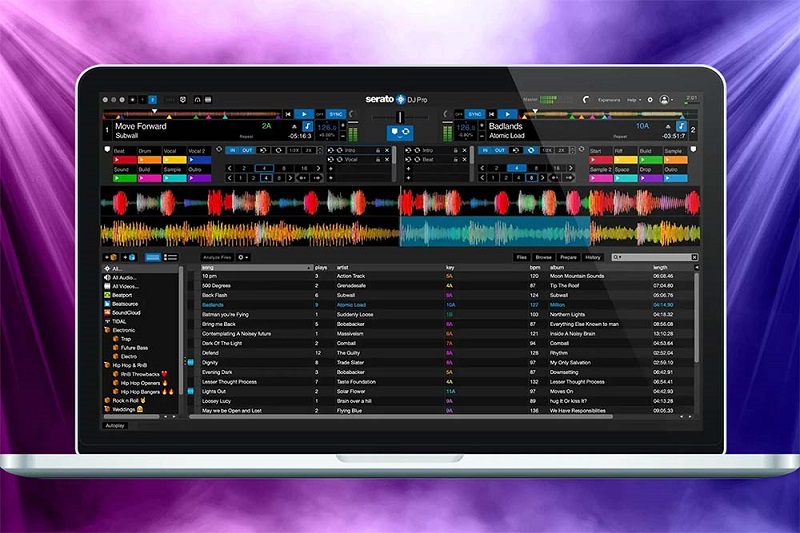Open the Expansions panel

coord(609,100)
